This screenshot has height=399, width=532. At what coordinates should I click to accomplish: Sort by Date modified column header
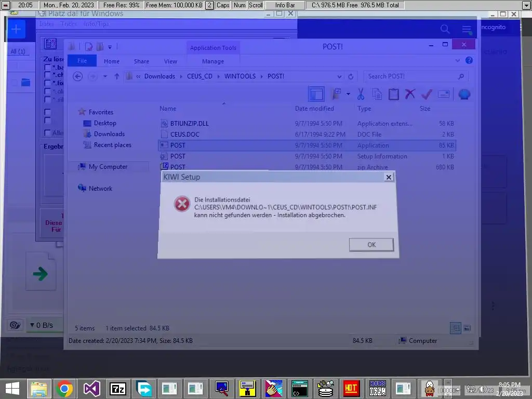[x=314, y=109]
